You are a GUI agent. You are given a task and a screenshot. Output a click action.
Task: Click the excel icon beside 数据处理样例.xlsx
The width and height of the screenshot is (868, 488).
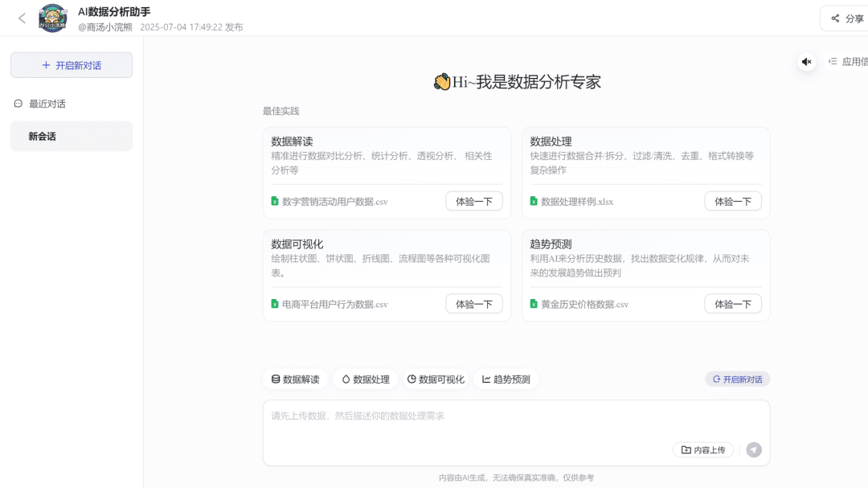pyautogui.click(x=534, y=201)
